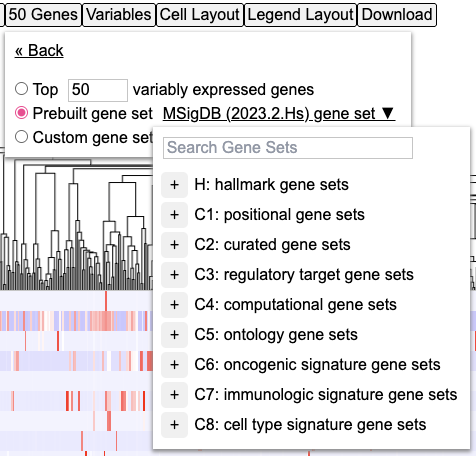The width and height of the screenshot is (476, 456).
Task: Expand C3: regulatory target gene sets plus icon
Action: pyautogui.click(x=174, y=275)
